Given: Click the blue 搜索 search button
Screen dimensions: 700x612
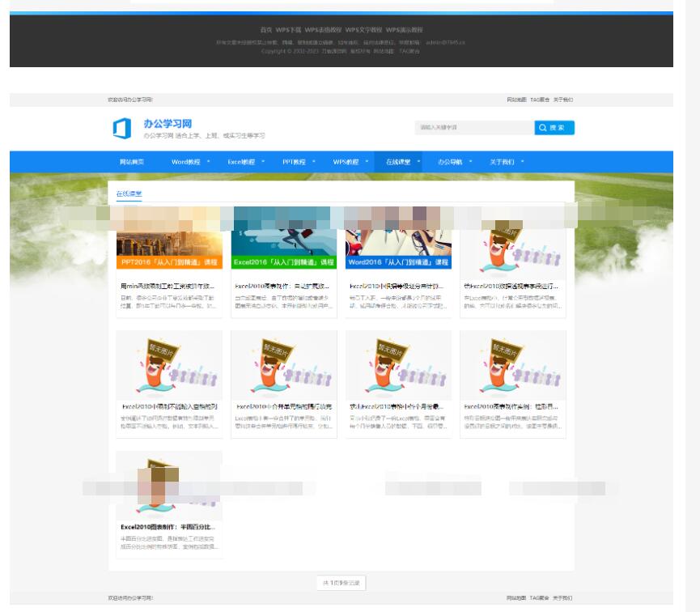Looking at the screenshot, I should 554,128.
